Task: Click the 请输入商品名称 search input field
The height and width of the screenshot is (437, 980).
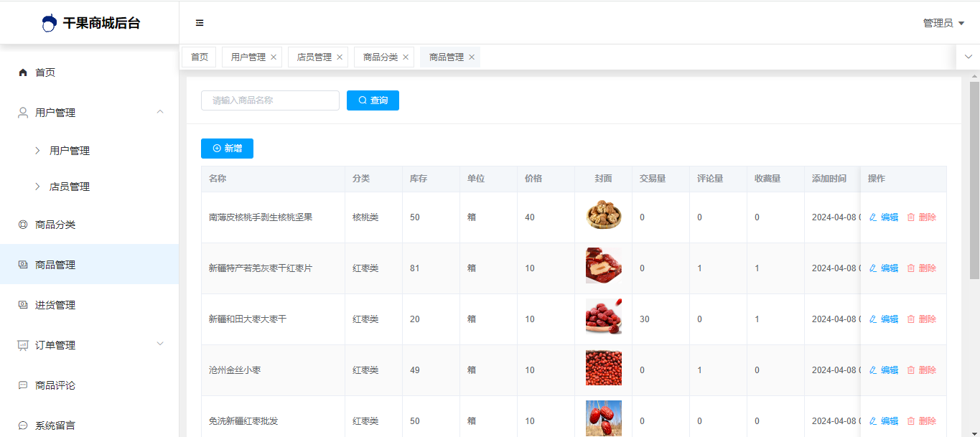Action: pos(270,100)
